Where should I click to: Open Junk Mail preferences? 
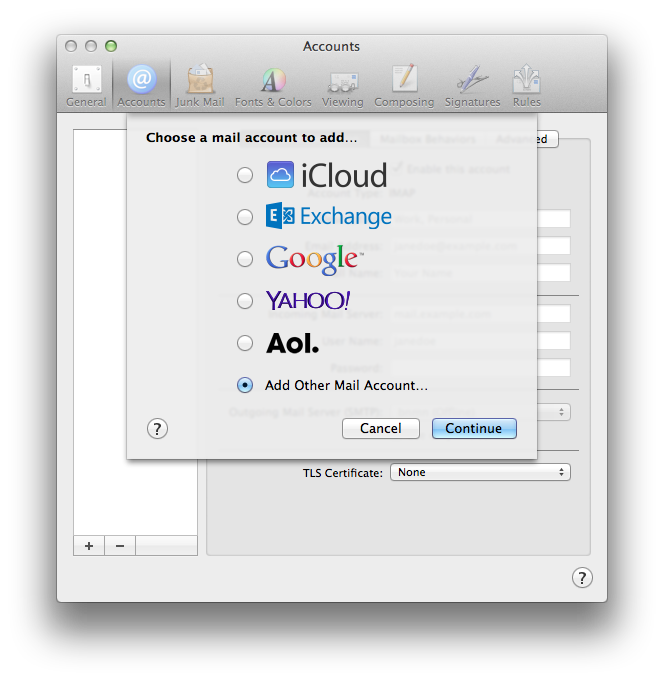click(x=200, y=86)
